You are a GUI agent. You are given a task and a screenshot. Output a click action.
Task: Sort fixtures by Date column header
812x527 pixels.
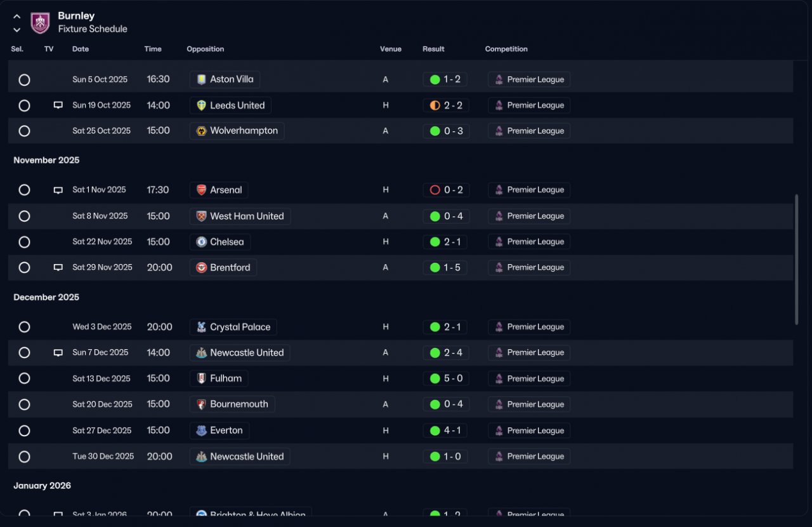[81, 49]
